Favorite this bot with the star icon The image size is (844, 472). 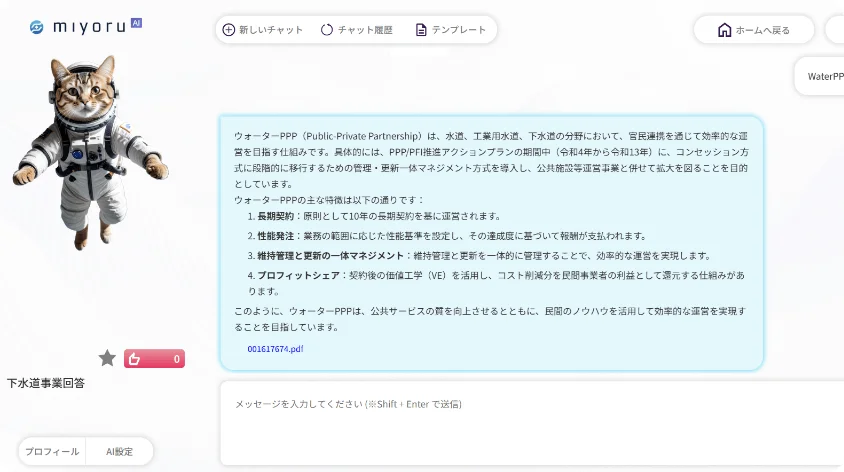107,358
